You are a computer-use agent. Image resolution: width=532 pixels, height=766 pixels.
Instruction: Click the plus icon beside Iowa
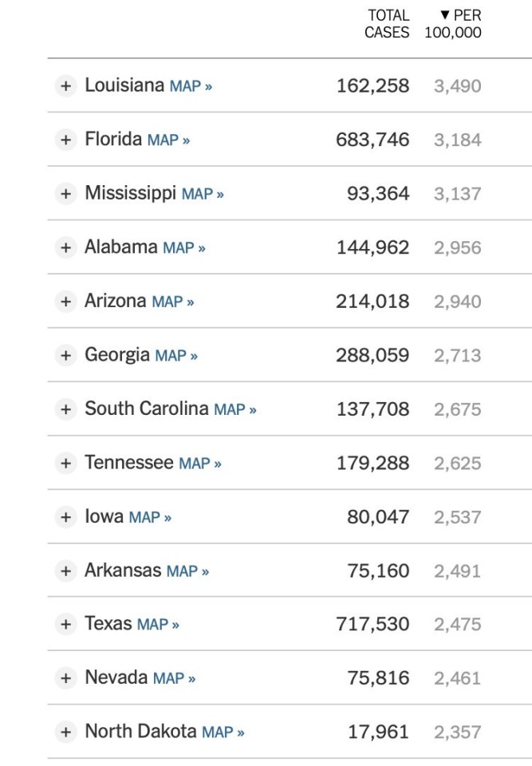pos(65,517)
